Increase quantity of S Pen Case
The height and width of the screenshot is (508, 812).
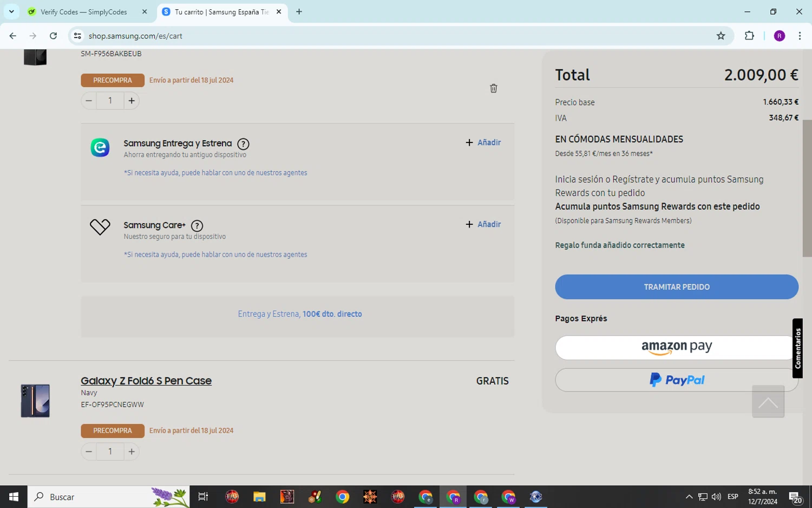132,452
